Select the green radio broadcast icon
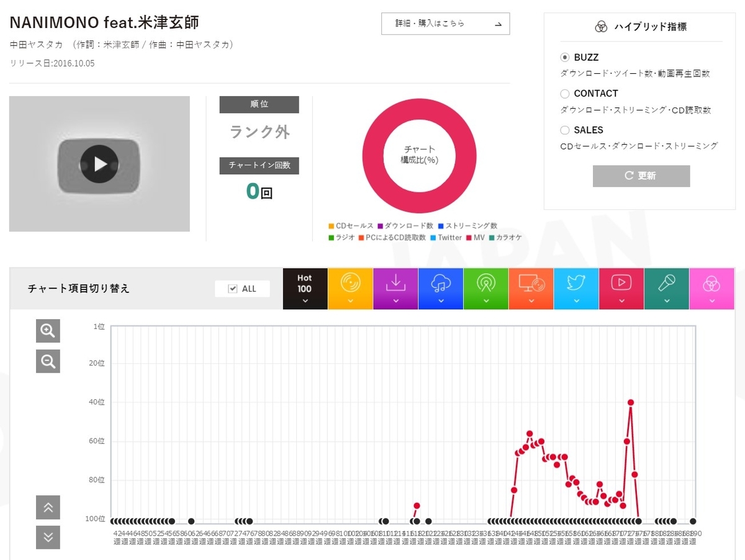 (486, 289)
